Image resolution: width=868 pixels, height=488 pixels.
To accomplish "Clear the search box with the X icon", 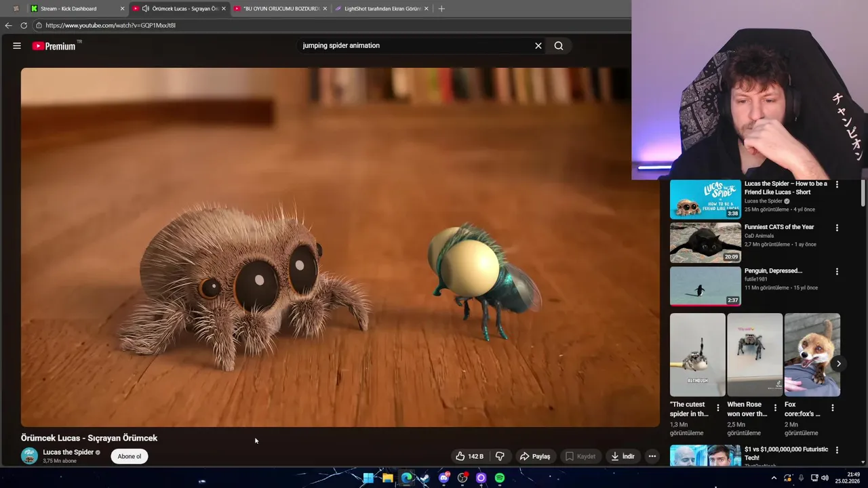I will [538, 46].
